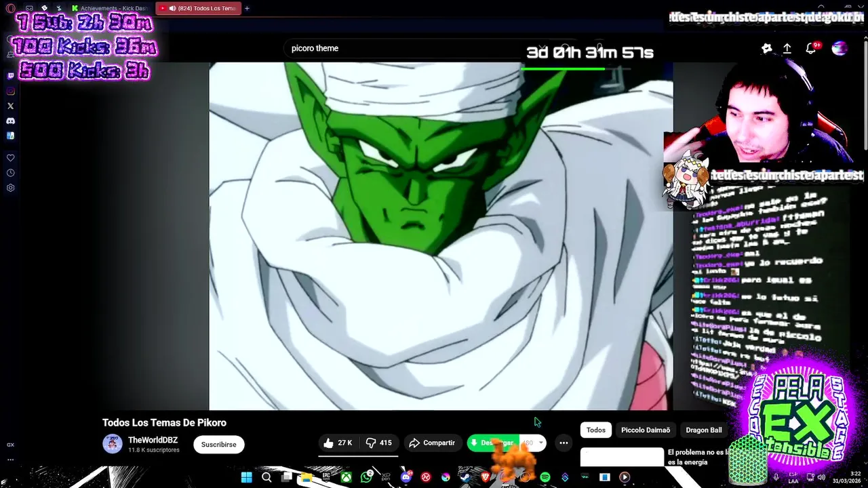Open the pinned tab beside the Kick tab
The width and height of the screenshot is (868, 488).
coord(59,8)
